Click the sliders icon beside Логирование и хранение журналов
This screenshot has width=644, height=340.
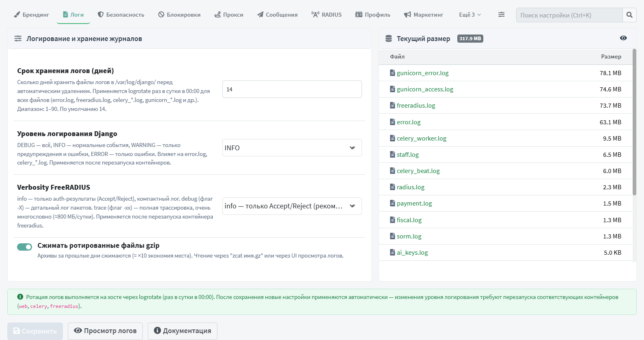coord(18,39)
